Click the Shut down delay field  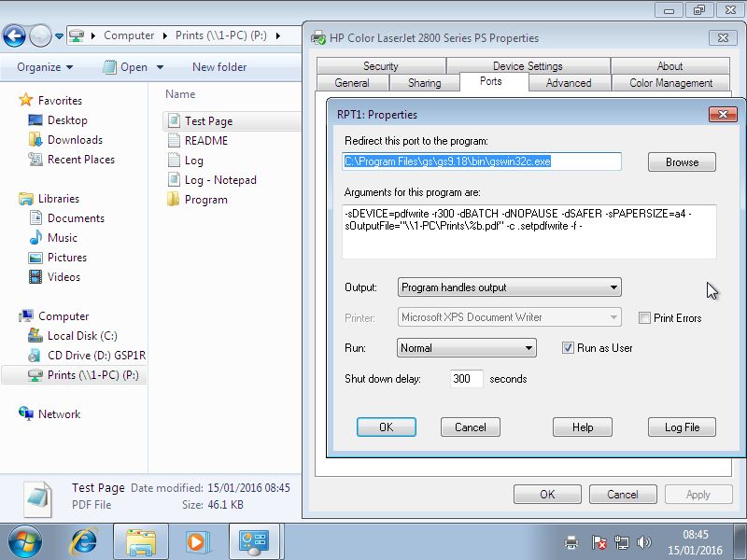tap(466, 379)
